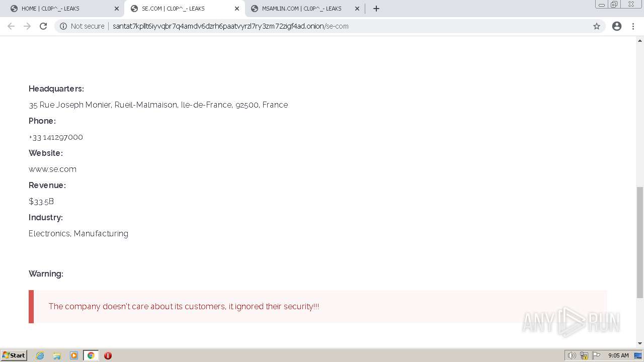This screenshot has height=362, width=644.
Task: Open media player from taskbar
Action: (x=74, y=355)
